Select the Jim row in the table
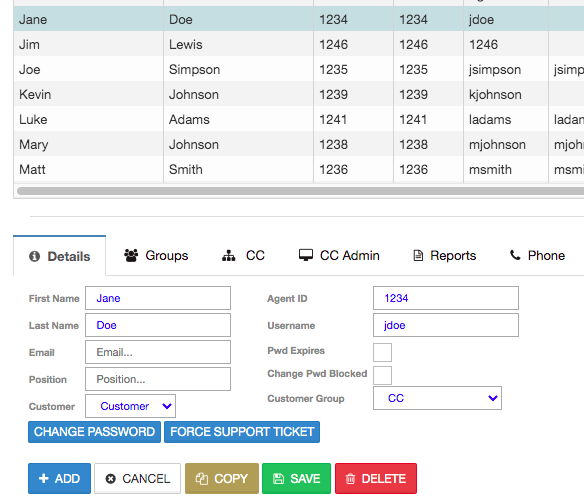Viewport: 584px width, 502px height. [x=299, y=44]
